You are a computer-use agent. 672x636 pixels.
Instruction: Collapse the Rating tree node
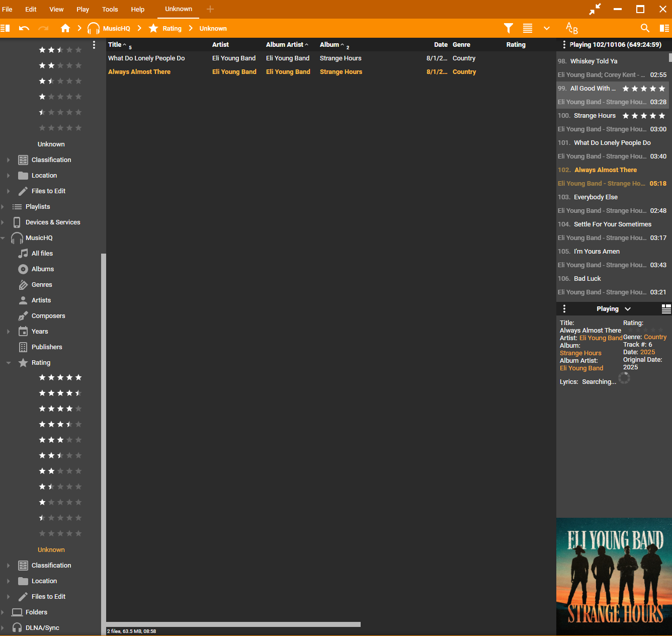9,363
